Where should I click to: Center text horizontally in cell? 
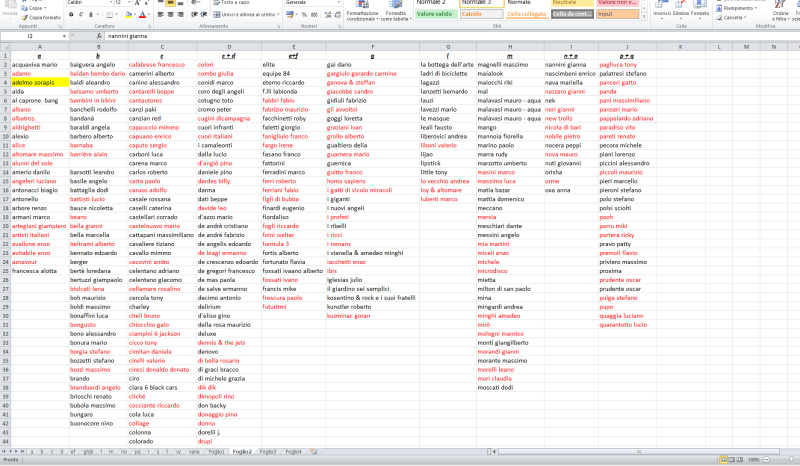point(170,15)
